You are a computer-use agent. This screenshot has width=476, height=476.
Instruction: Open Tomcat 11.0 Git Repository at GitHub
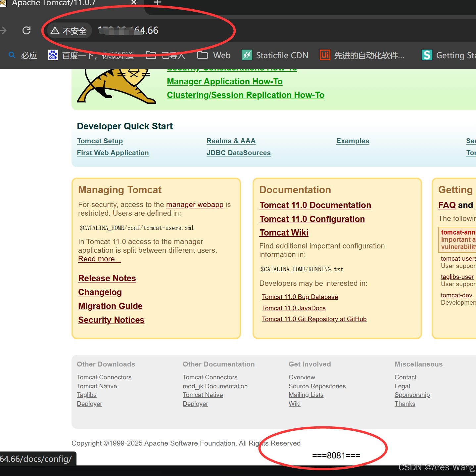[x=314, y=319]
